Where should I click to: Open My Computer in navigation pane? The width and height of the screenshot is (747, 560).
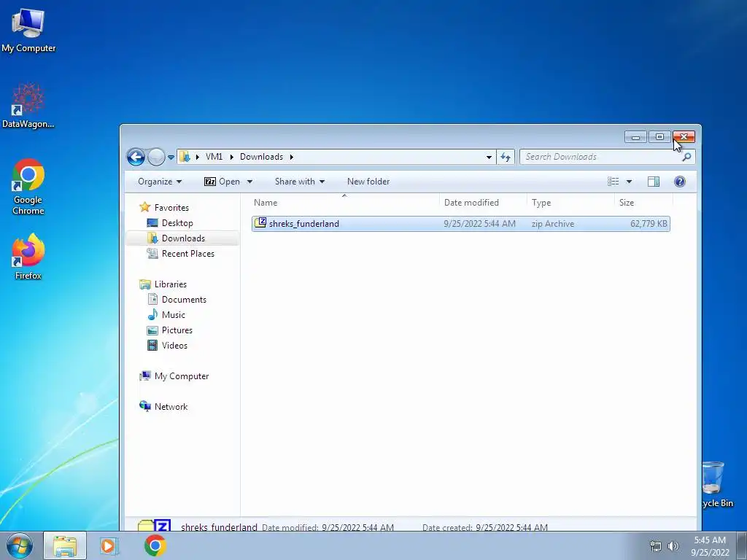(174, 376)
